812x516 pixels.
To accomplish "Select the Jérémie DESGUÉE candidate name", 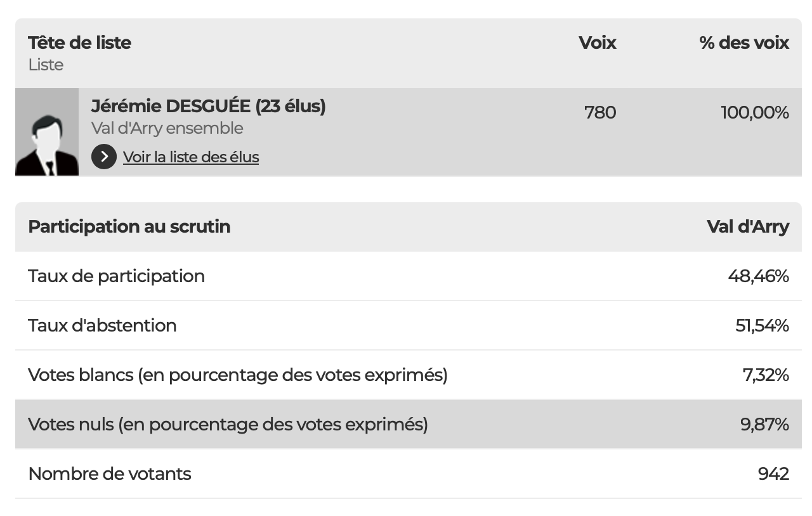I will [208, 106].
